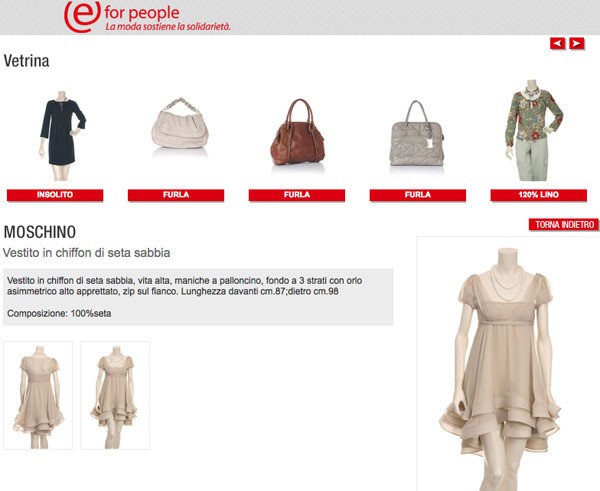Click the INSOLITO red label button

55,195
